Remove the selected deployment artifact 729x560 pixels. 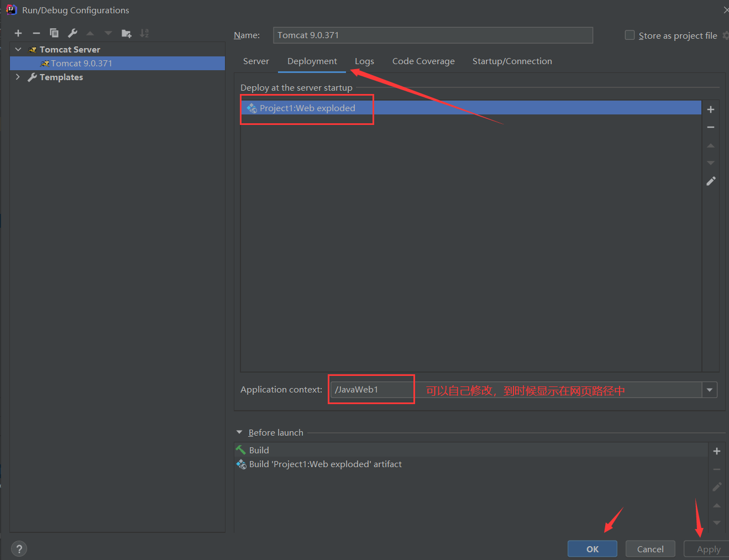(711, 127)
